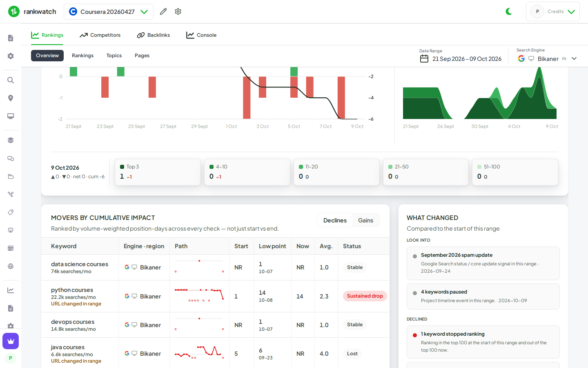Click the P profile avatar in header
588x368 pixels.
(x=537, y=11)
